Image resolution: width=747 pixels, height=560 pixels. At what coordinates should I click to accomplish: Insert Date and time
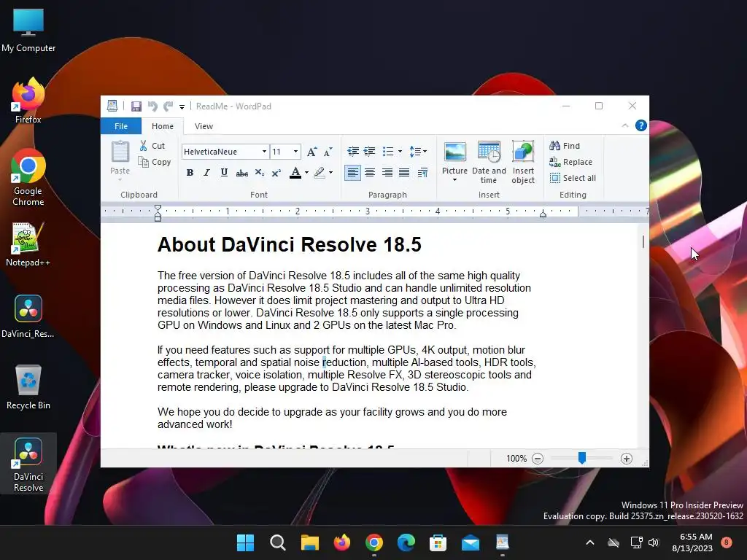489,163
